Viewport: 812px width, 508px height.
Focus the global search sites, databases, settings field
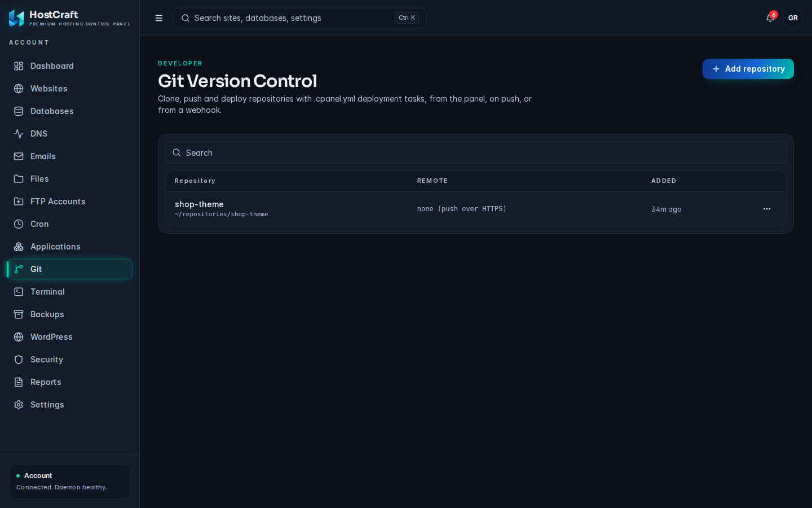(x=300, y=18)
